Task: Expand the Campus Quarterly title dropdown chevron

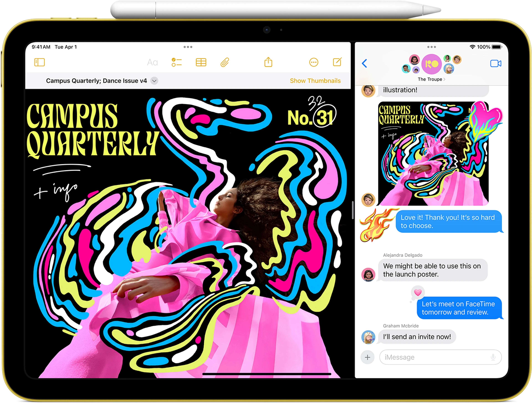Action: click(154, 81)
